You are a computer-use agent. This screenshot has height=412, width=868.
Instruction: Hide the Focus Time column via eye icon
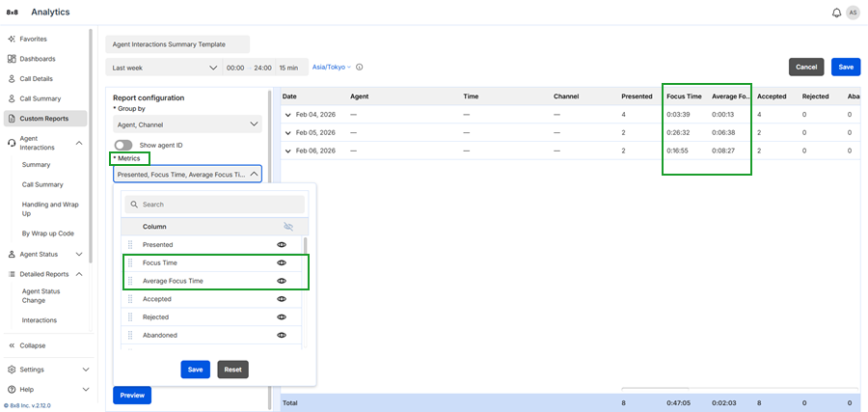click(282, 262)
